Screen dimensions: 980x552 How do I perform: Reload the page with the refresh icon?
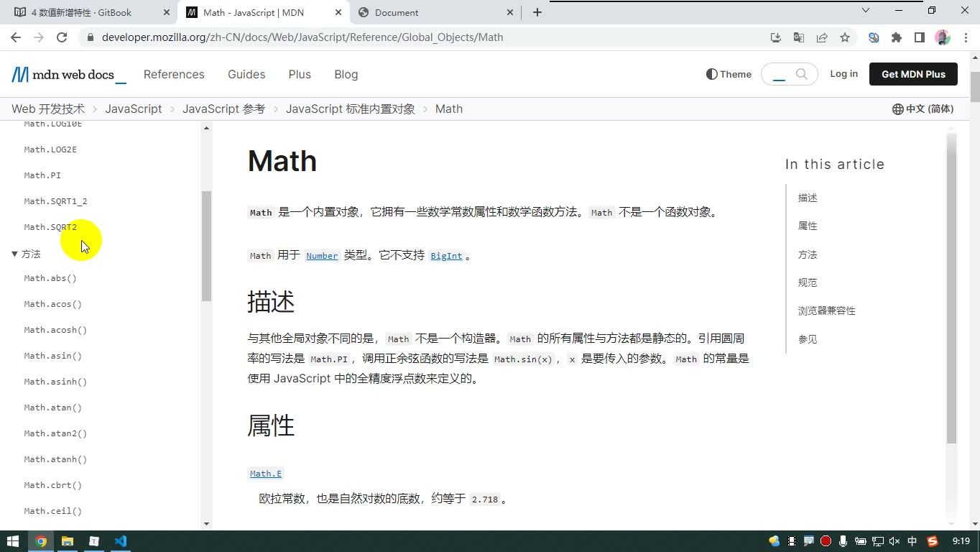[62, 37]
